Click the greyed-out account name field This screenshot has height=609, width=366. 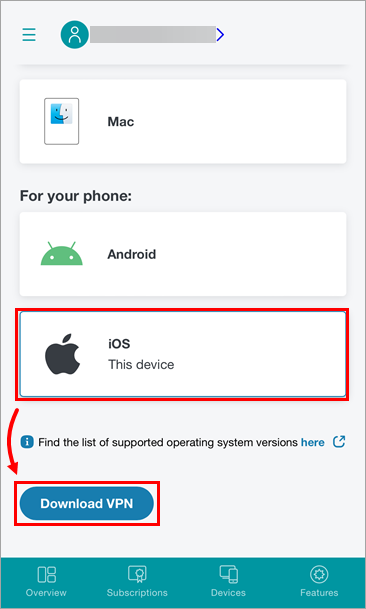[153, 35]
